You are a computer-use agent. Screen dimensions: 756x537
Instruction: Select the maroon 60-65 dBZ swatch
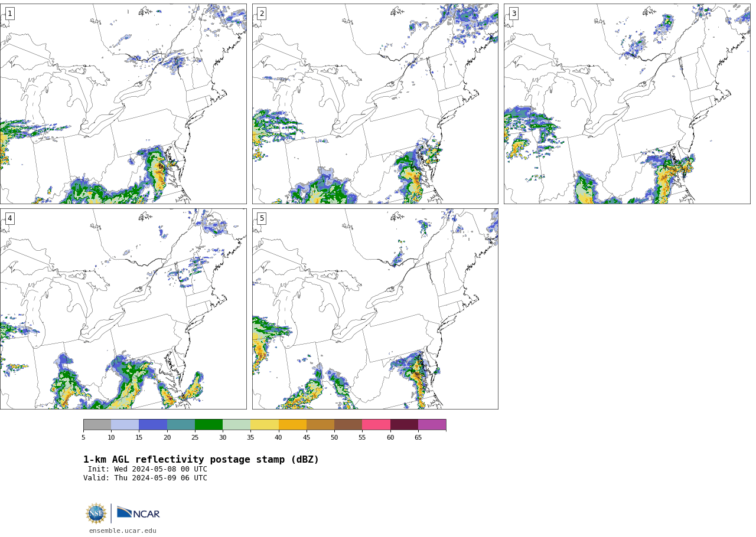tap(404, 425)
